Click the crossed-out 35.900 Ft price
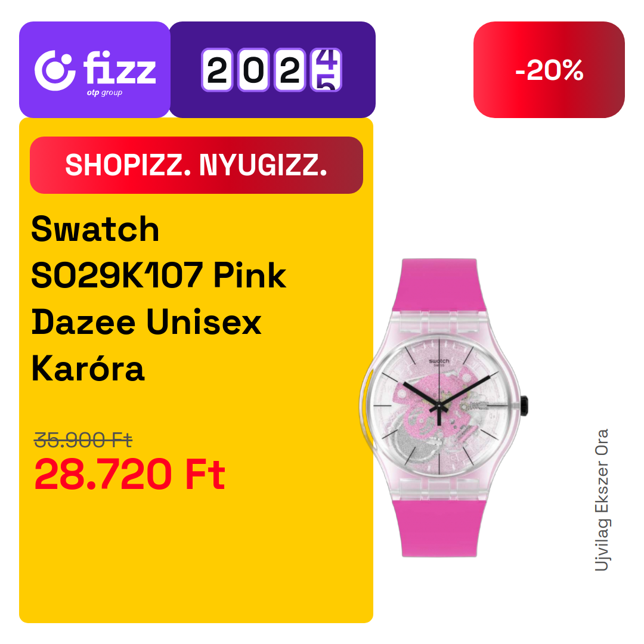This screenshot has height=644, width=644. pyautogui.click(x=83, y=440)
